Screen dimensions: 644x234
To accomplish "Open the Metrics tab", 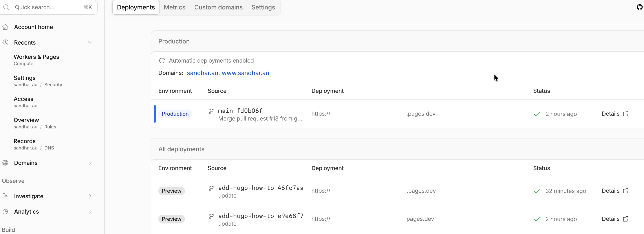I will click(174, 7).
